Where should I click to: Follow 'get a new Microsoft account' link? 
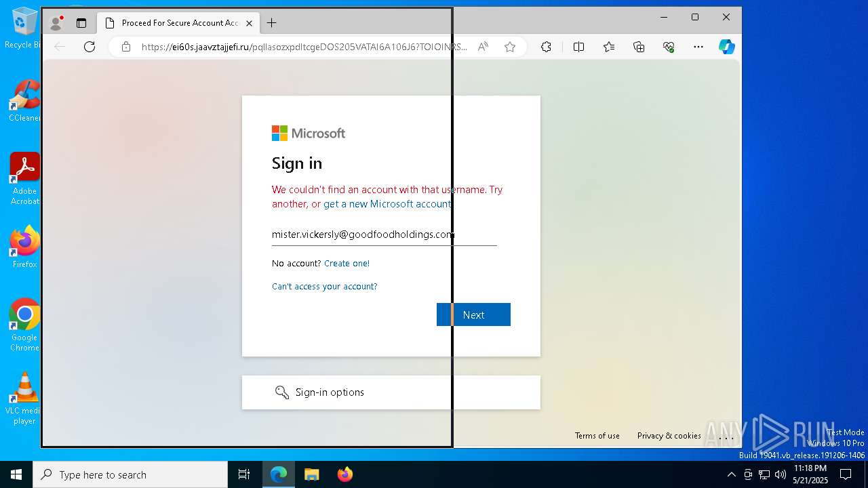tap(387, 204)
